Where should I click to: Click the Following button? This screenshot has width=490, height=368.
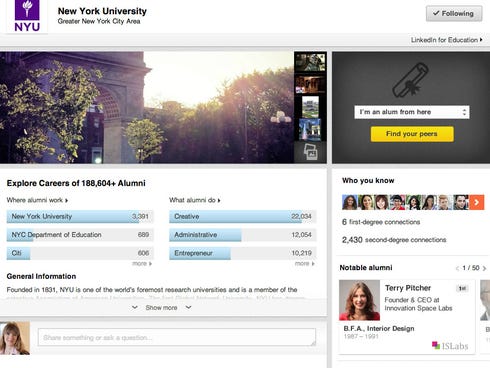(454, 14)
